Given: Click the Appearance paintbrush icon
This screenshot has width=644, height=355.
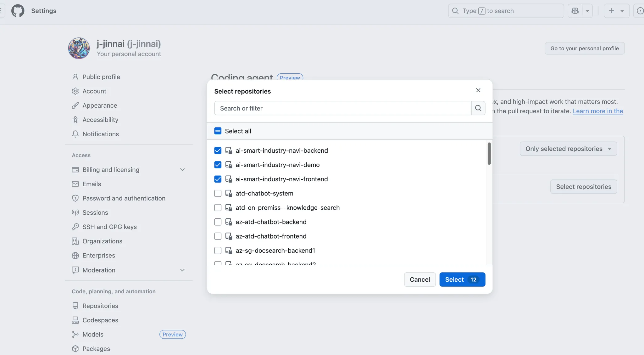Looking at the screenshot, I should pyautogui.click(x=75, y=105).
